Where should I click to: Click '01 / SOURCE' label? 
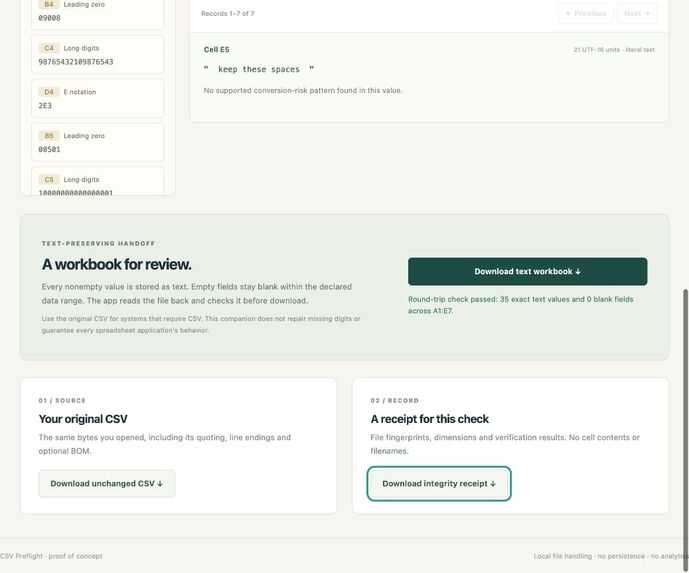[62, 400]
